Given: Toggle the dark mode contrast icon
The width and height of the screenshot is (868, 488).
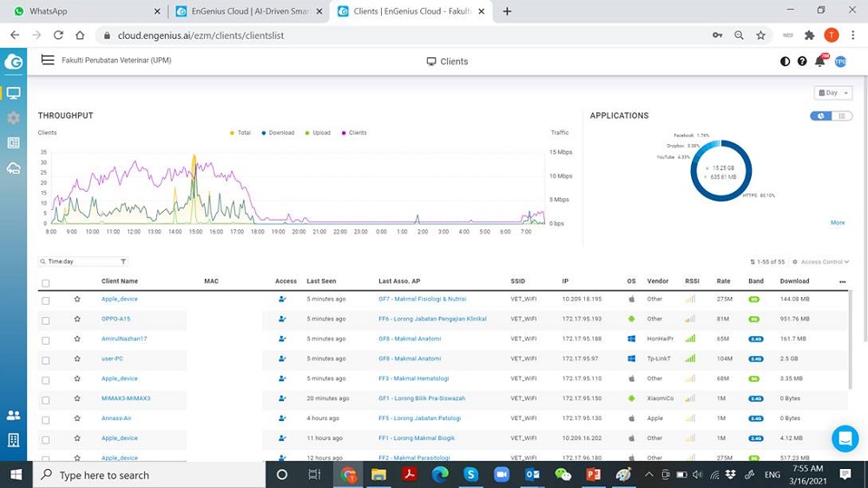Looking at the screenshot, I should pos(786,62).
